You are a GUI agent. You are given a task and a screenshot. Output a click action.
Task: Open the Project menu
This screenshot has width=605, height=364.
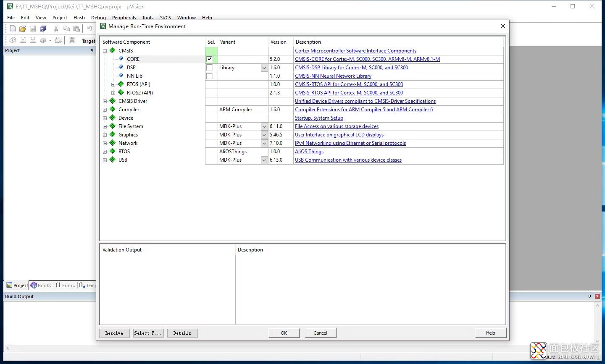[60, 18]
